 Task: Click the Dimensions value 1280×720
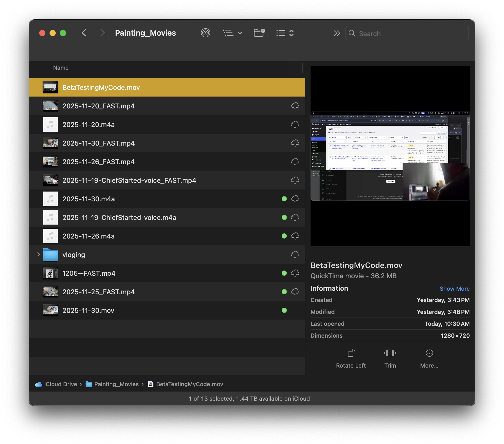click(x=455, y=336)
